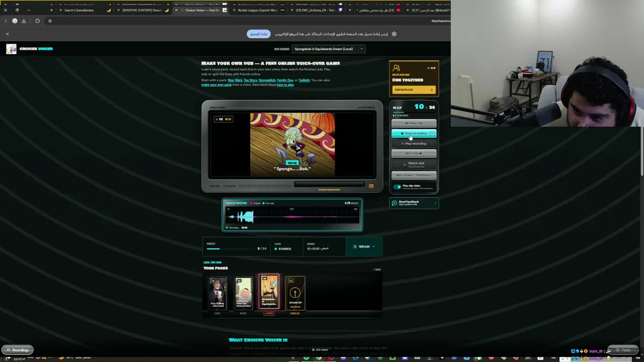
Task: Follow the how to play link
Action: tap(285, 85)
